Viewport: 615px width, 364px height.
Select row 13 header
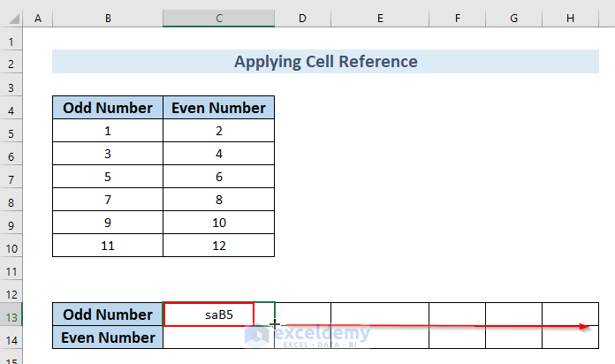[11, 315]
